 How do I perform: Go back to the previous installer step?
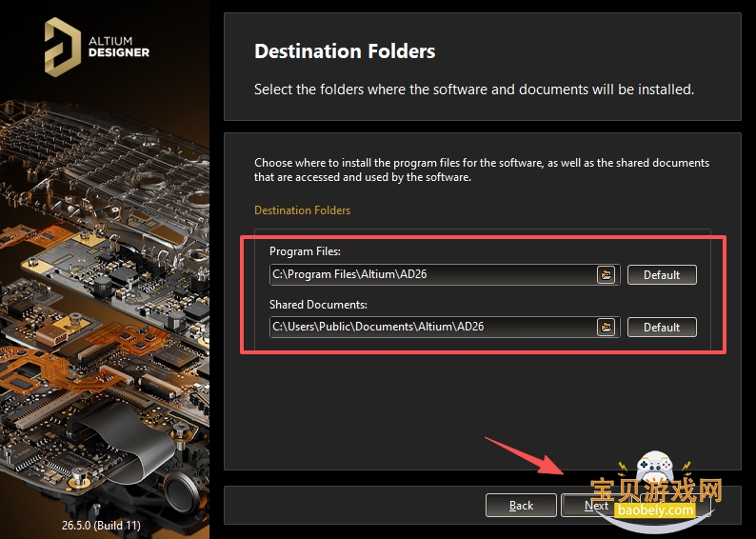coord(521,506)
